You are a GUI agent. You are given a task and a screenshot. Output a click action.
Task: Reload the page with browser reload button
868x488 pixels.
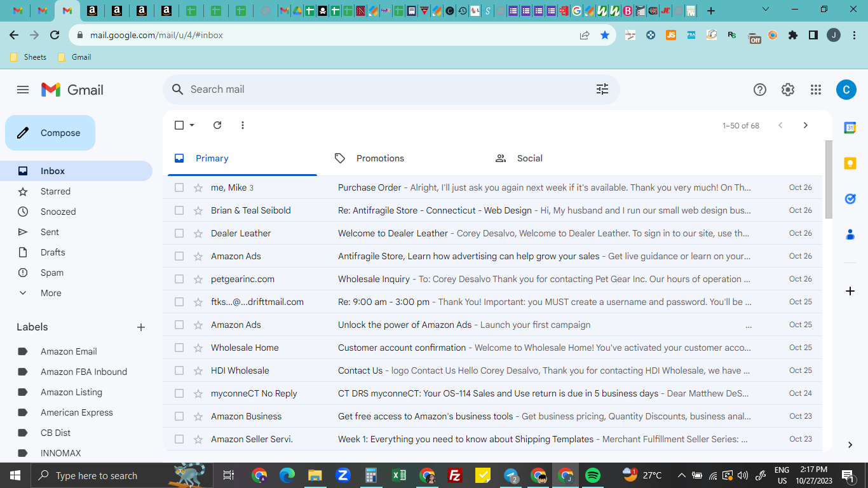55,35
